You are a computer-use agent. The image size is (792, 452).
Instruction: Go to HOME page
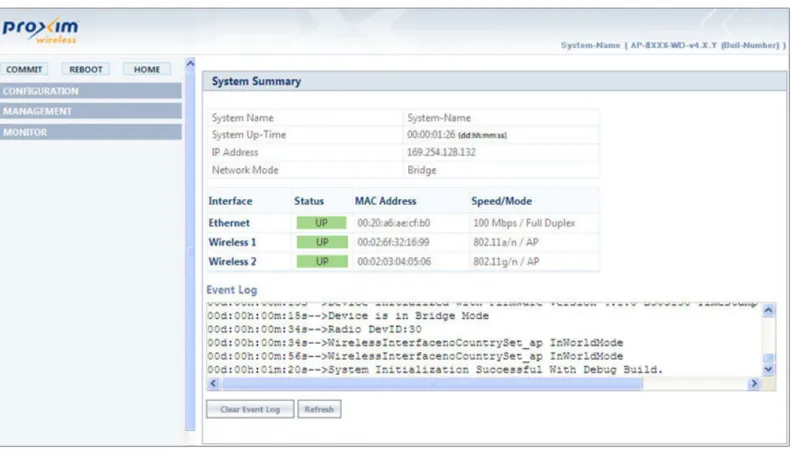(x=146, y=69)
